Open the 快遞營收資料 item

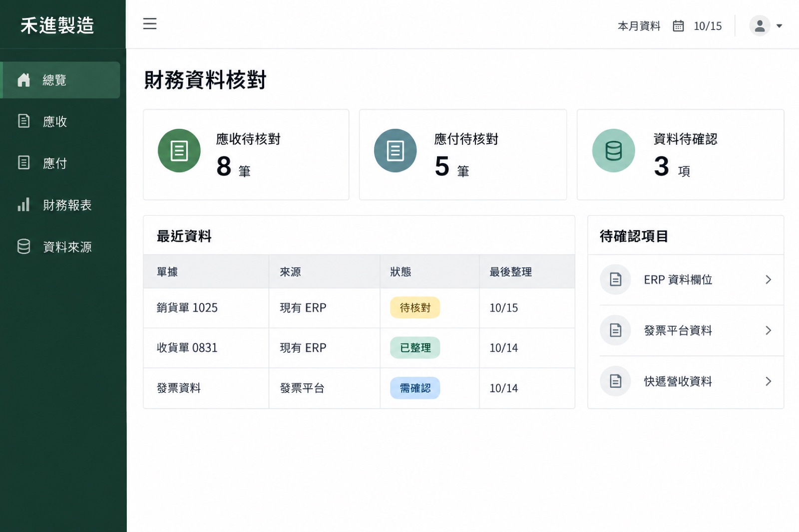[x=686, y=382]
